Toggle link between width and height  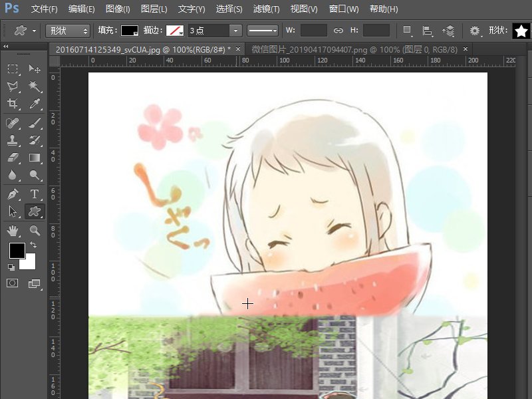338,31
